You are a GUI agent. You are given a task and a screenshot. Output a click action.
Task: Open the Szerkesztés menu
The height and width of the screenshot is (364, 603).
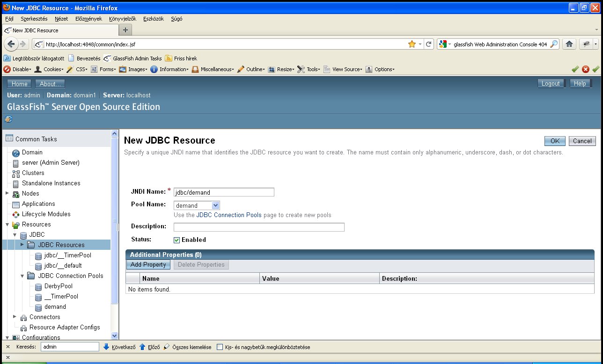pyautogui.click(x=34, y=19)
